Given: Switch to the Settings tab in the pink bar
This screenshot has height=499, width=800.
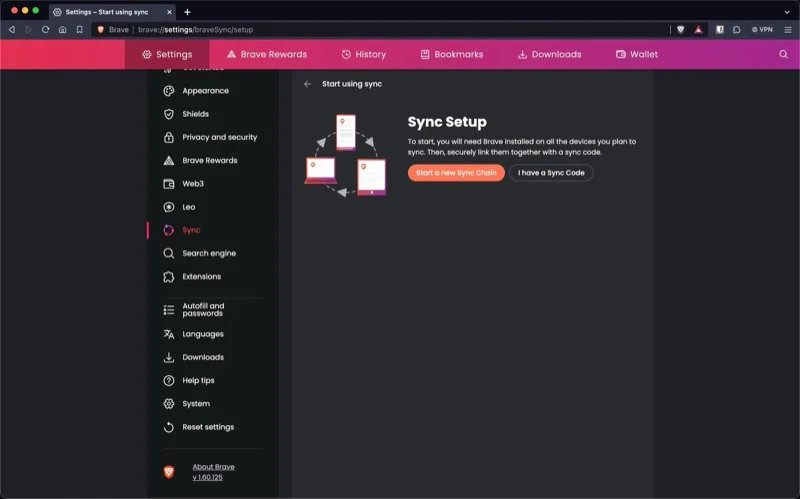Looking at the screenshot, I should point(167,54).
